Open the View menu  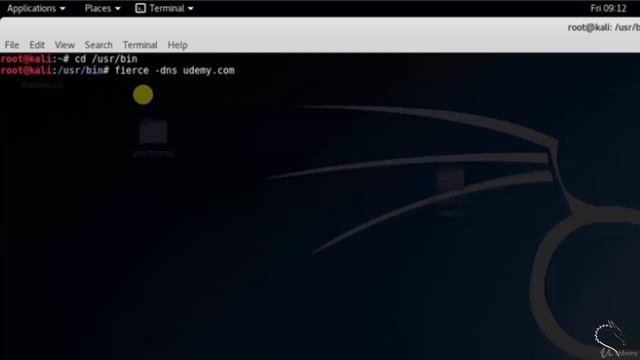[64, 45]
